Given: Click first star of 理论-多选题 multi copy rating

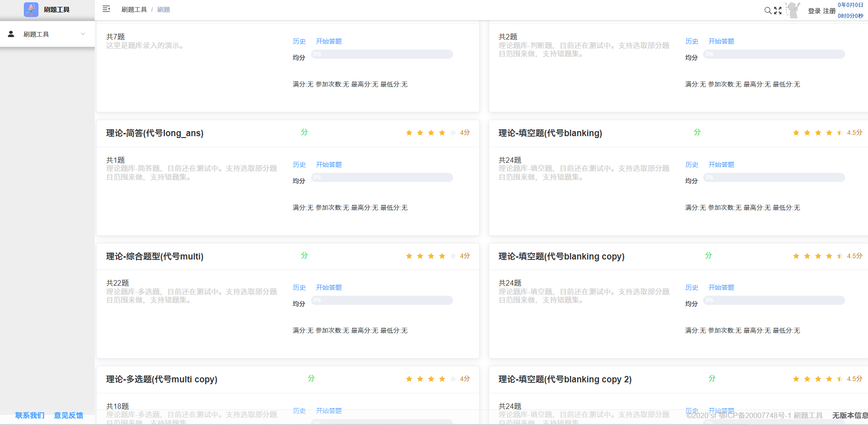Looking at the screenshot, I should click(409, 379).
